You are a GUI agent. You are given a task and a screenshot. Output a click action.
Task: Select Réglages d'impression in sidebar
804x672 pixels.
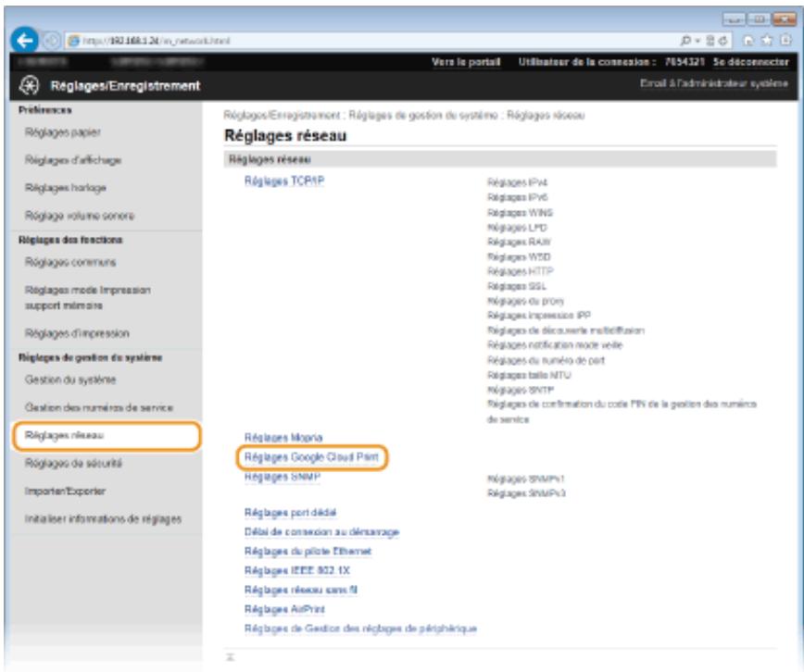click(x=77, y=334)
